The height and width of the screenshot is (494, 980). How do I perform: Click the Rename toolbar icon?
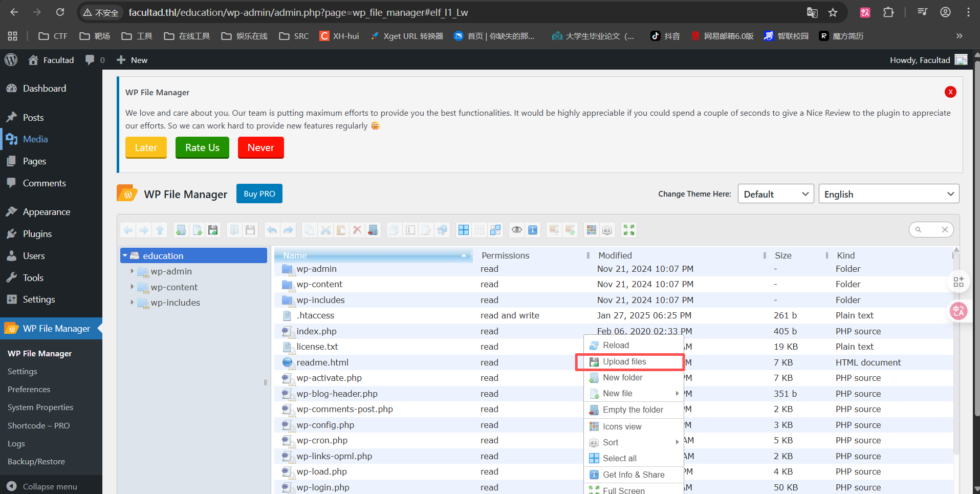tap(410, 230)
